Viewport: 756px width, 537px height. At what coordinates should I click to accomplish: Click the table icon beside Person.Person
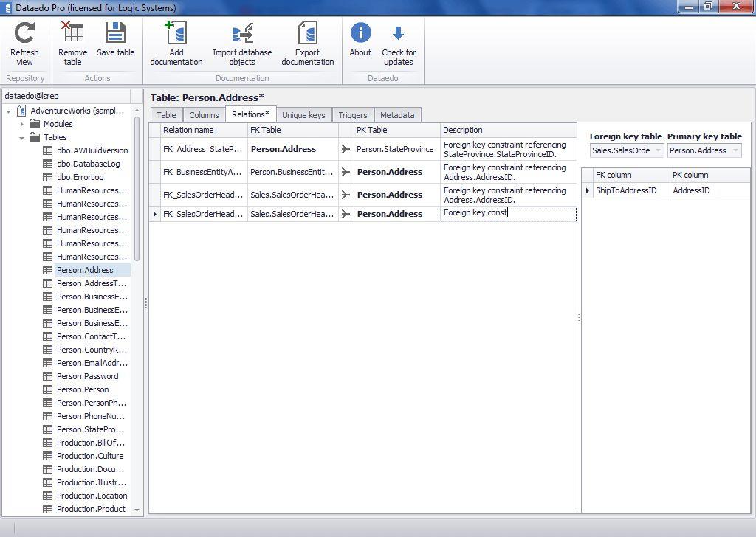point(48,389)
